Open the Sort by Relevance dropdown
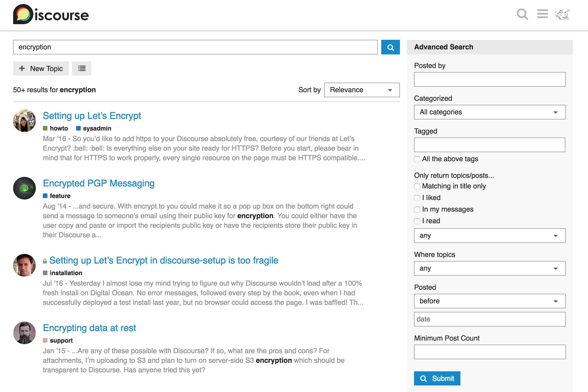This screenshot has width=588, height=392. click(362, 90)
